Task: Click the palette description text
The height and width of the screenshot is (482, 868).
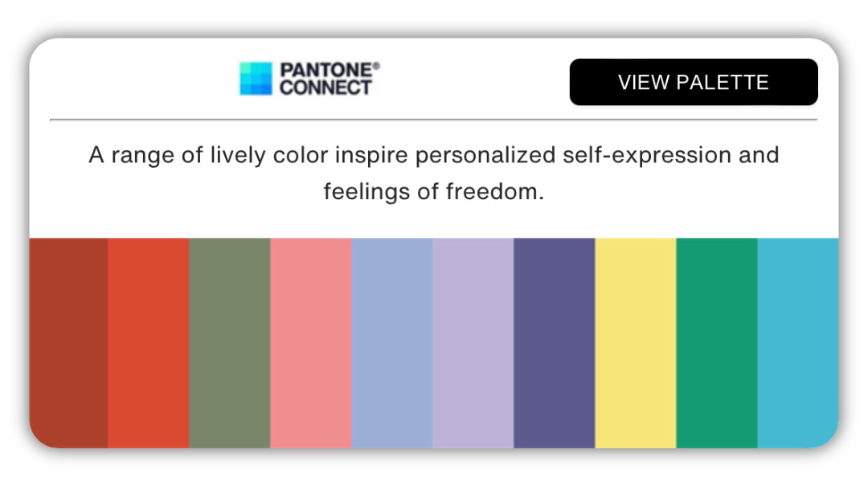Action: [434, 174]
